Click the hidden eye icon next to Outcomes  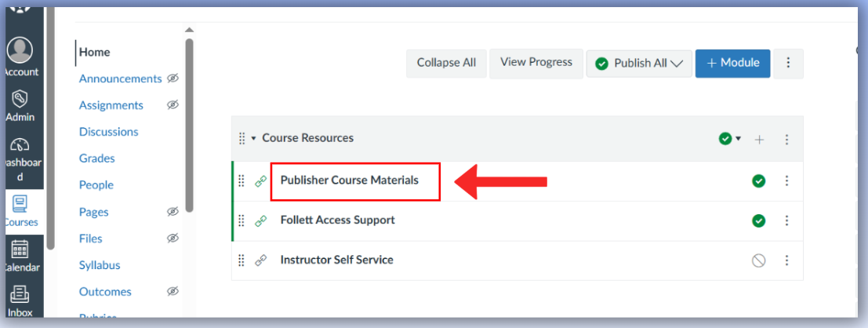pyautogui.click(x=173, y=291)
